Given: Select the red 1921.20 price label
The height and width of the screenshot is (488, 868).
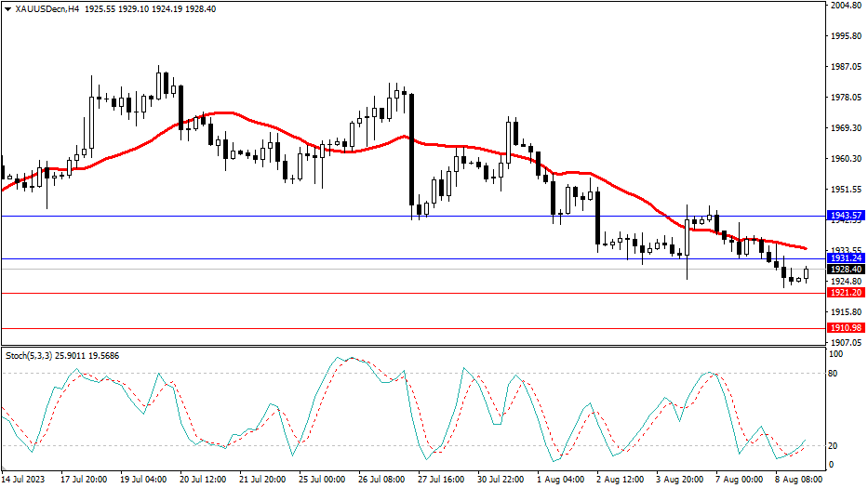Looking at the screenshot, I should coord(847,293).
